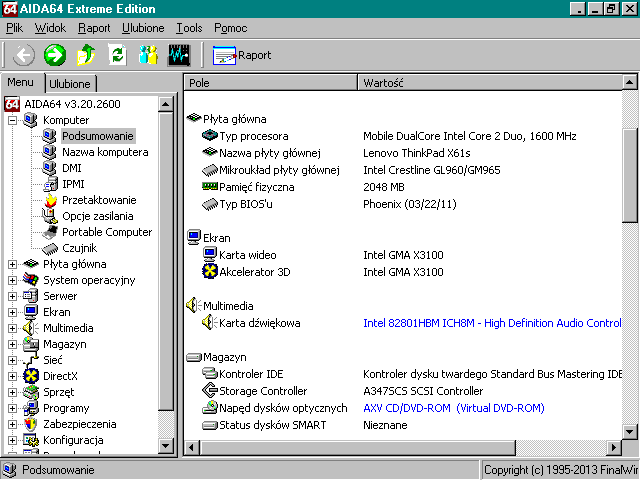Screen dimensions: 640x480
Task: Click the Opcje zasilania power icon
Action: coord(50,216)
